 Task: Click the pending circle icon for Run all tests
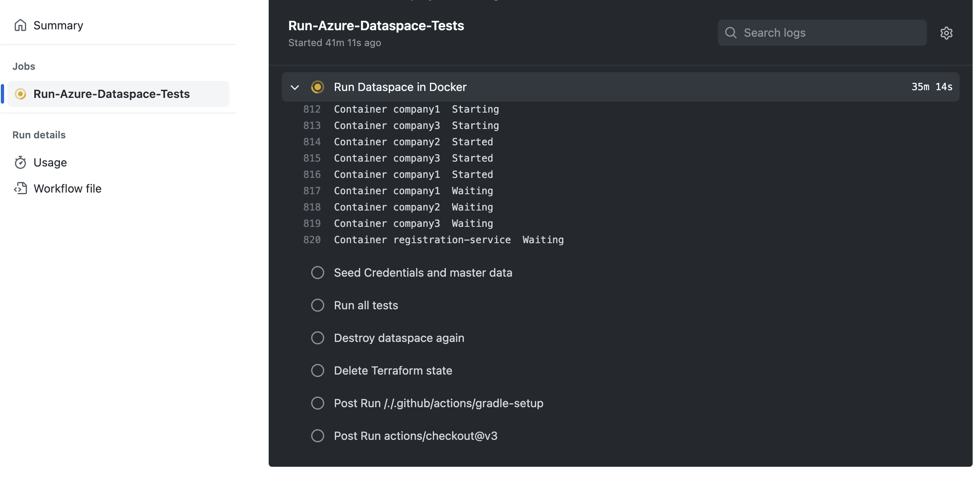[318, 305]
